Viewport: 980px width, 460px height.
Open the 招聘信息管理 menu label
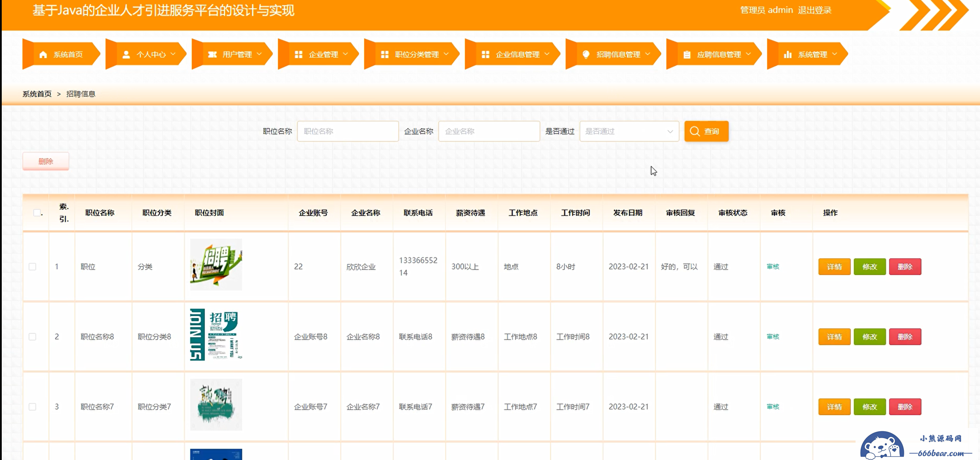point(618,55)
